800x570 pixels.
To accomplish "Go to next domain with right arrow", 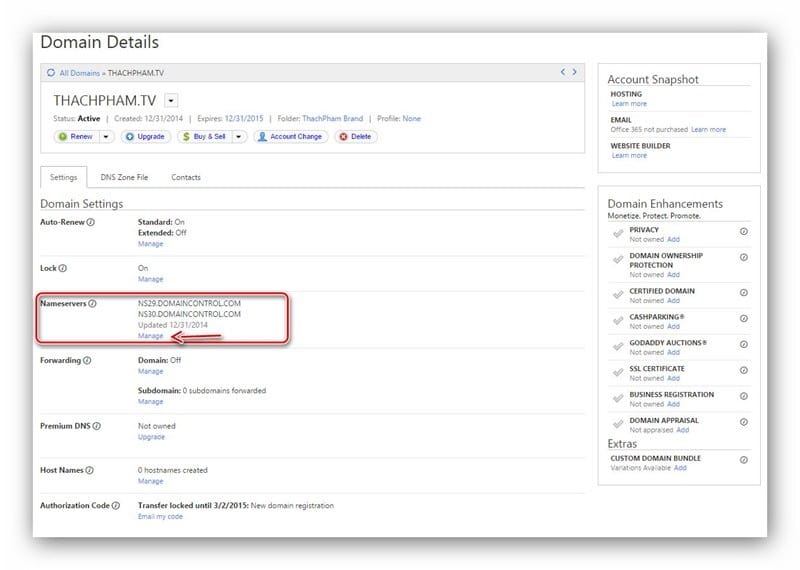I will click(574, 72).
